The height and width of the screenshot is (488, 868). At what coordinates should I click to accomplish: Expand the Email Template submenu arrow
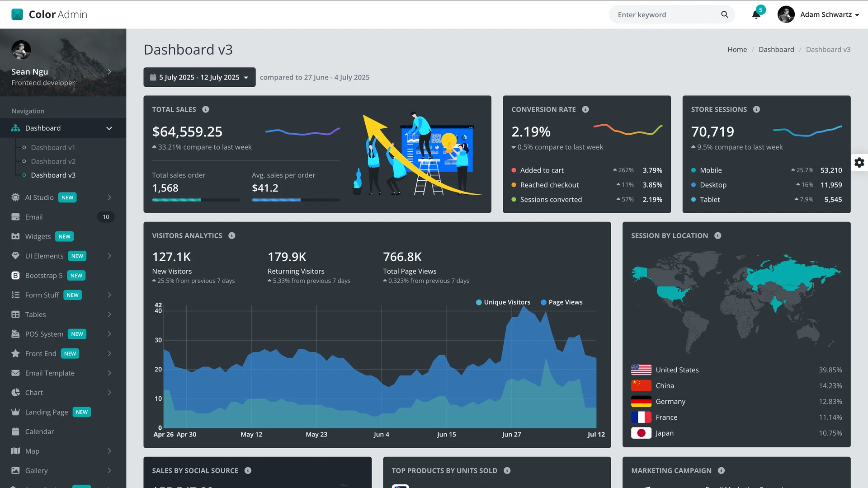109,373
